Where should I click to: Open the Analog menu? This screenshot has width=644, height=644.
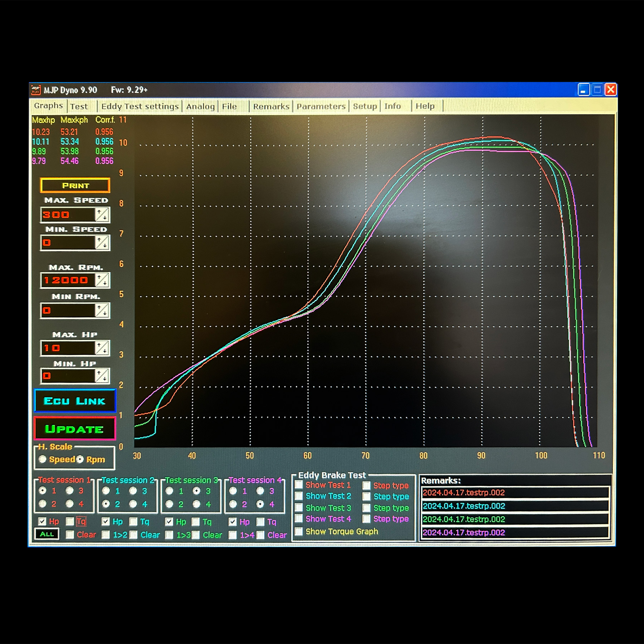(200, 106)
